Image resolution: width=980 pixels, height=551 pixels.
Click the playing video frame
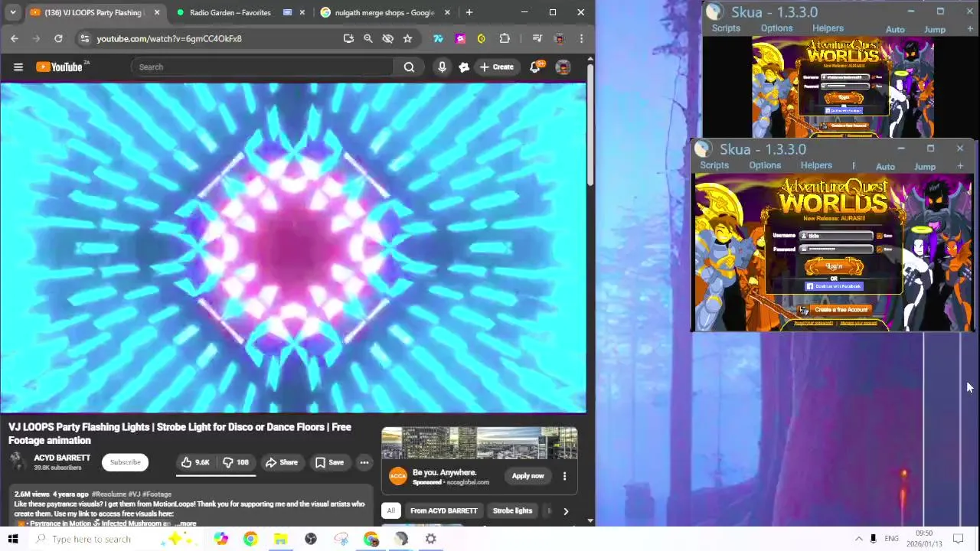click(x=293, y=248)
